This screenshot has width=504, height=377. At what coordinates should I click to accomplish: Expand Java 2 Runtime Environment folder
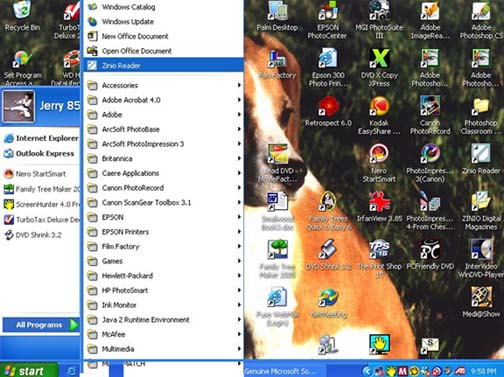pyautogui.click(x=164, y=320)
